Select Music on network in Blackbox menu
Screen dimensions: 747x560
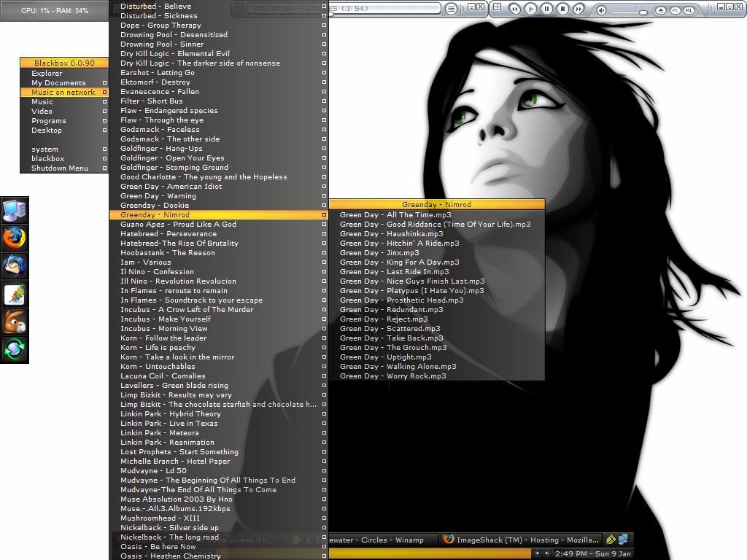point(64,93)
